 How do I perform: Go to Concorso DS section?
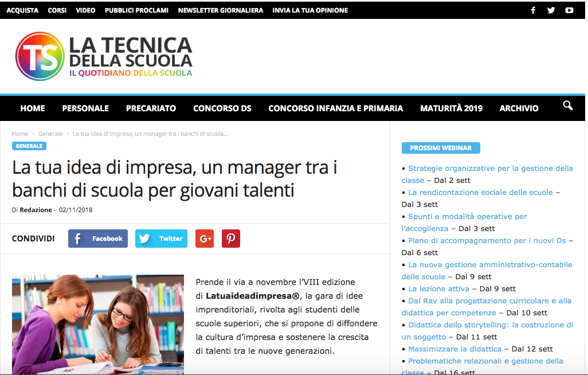(222, 108)
